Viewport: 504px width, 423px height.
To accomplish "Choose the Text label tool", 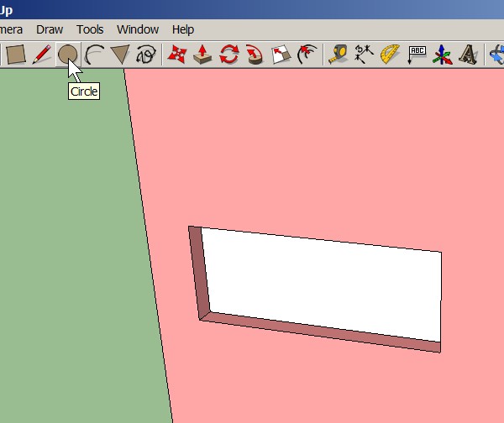I will click(416, 55).
